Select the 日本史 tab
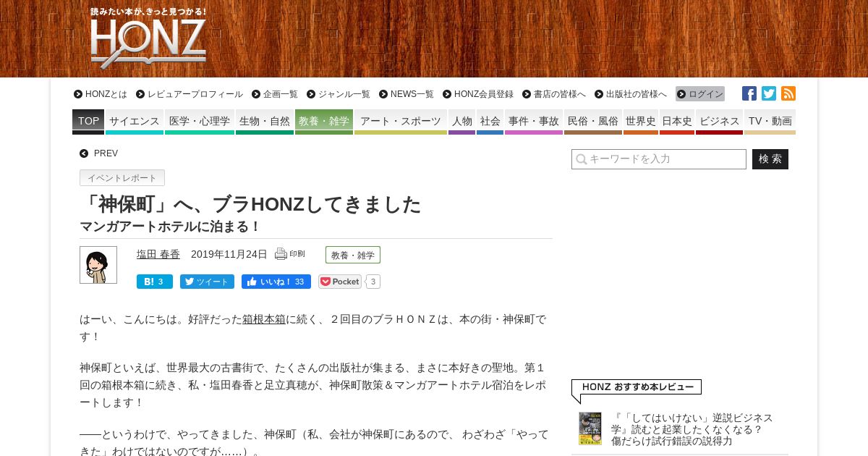Viewport: 868px width, 456px height. tap(677, 122)
